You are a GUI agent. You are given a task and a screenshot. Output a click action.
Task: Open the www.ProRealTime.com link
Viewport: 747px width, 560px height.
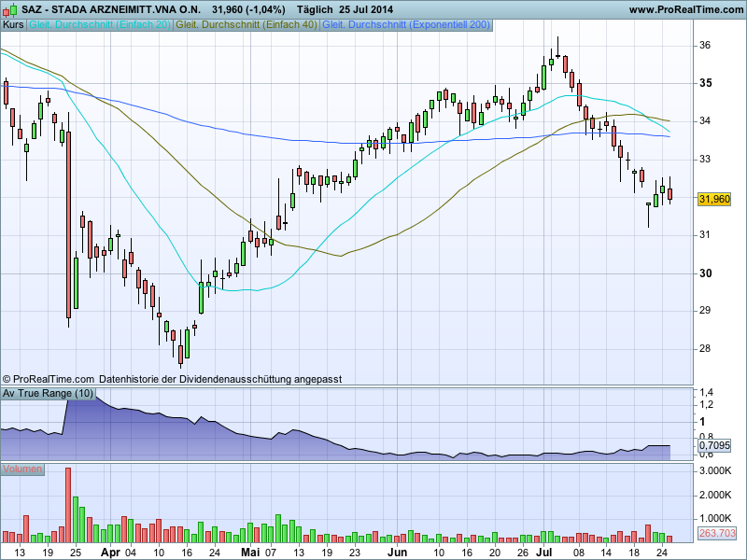[x=686, y=9]
